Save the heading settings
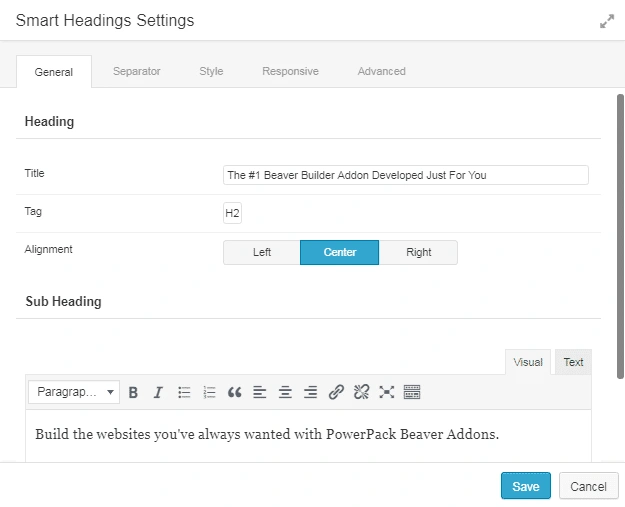Screen dimensions: 625x507 pos(525,487)
